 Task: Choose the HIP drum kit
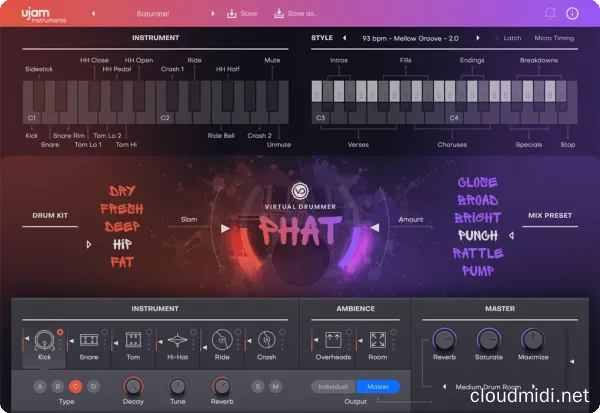click(x=122, y=244)
